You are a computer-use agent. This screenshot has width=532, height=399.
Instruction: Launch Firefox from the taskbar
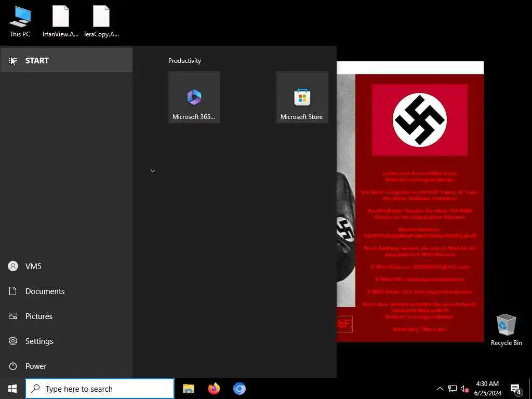pos(214,389)
